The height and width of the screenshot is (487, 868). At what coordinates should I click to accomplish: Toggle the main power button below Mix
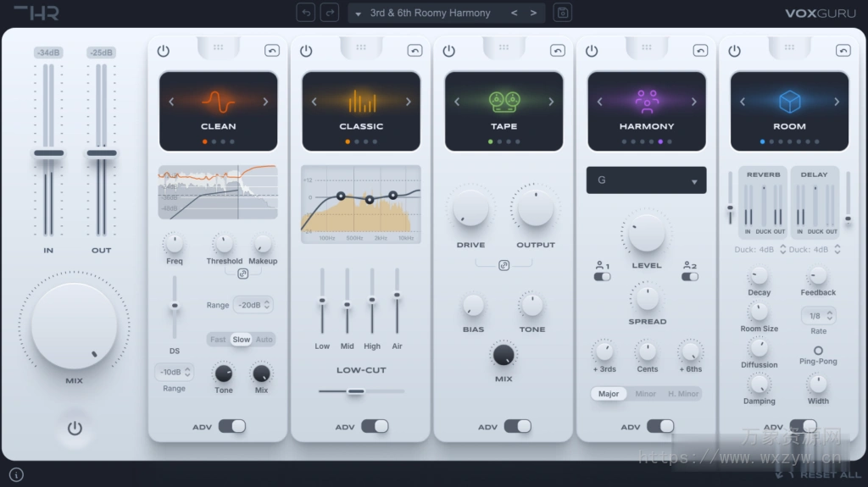(75, 428)
